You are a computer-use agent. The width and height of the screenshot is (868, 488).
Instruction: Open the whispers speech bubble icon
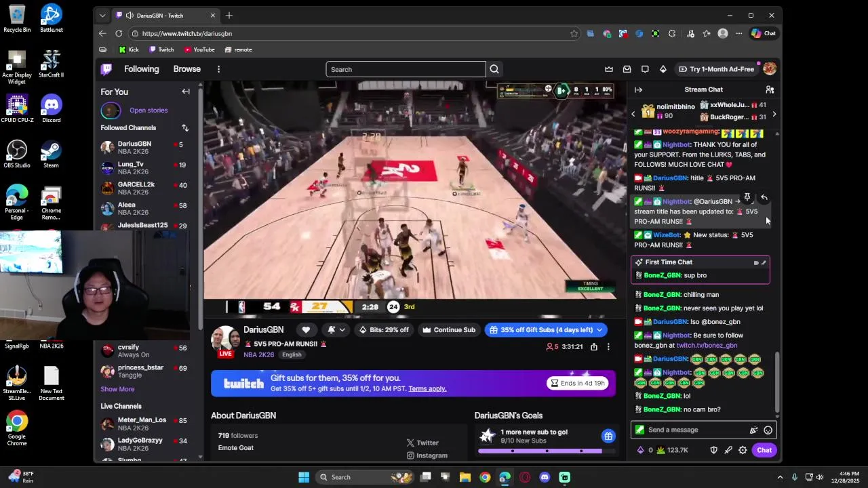[645, 69]
